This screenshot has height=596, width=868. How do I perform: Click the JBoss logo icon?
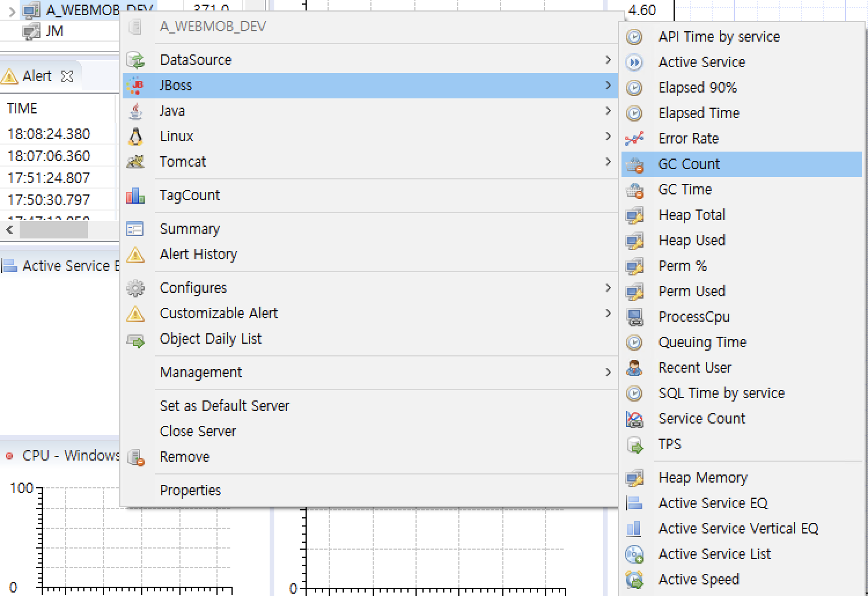click(135, 85)
